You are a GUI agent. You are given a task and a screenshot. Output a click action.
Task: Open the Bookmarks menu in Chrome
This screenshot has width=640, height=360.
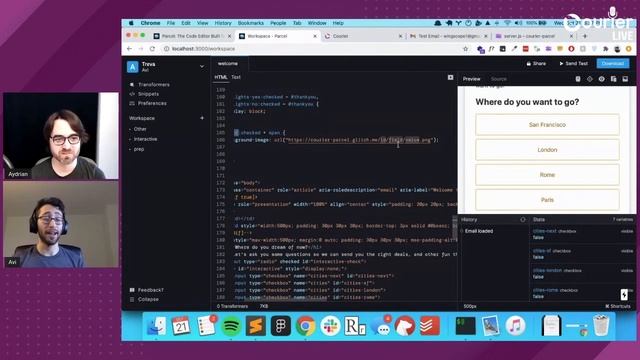coord(251,23)
